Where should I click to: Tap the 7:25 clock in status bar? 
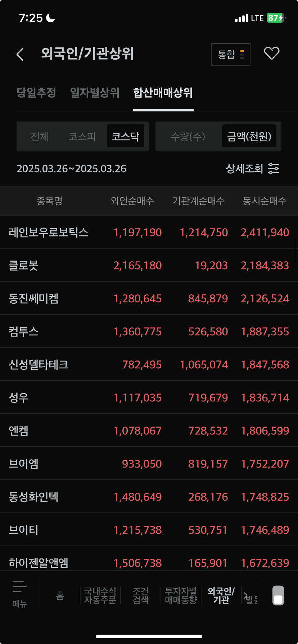point(31,18)
